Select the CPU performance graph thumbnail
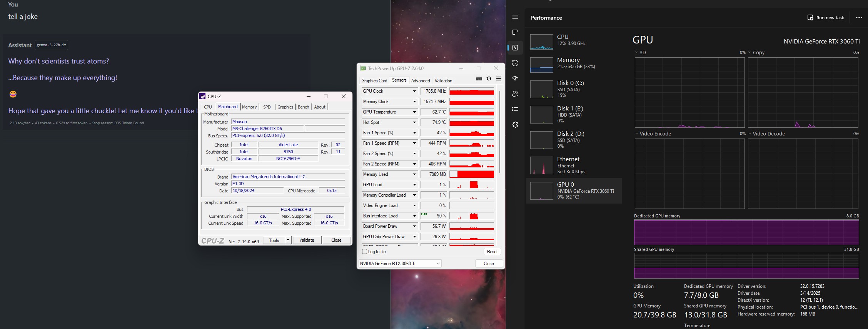This screenshot has width=868, height=329. tap(542, 42)
